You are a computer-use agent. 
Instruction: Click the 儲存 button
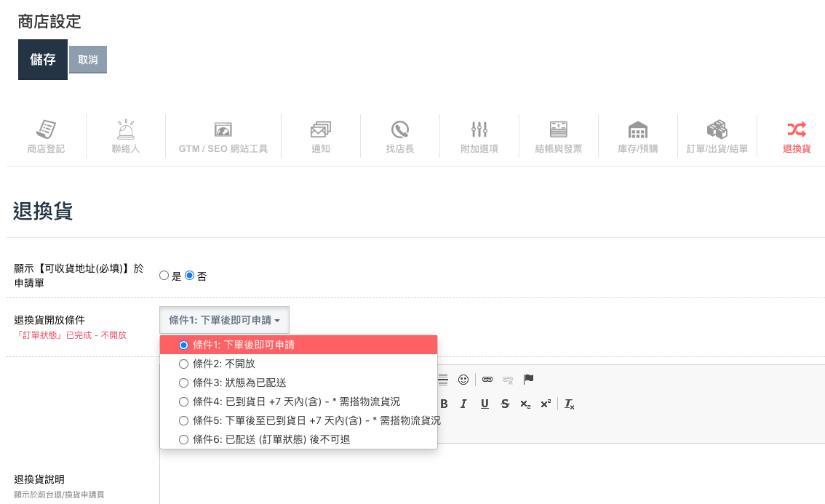click(43, 60)
